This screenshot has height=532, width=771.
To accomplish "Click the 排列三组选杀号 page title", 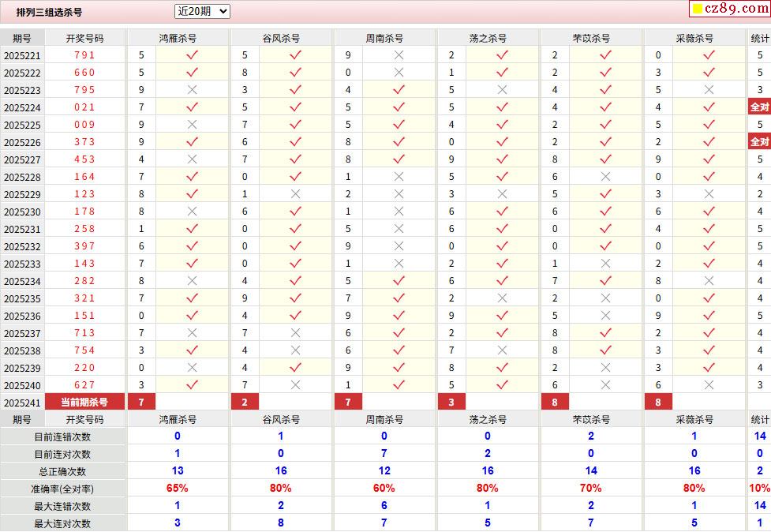I will [x=49, y=13].
